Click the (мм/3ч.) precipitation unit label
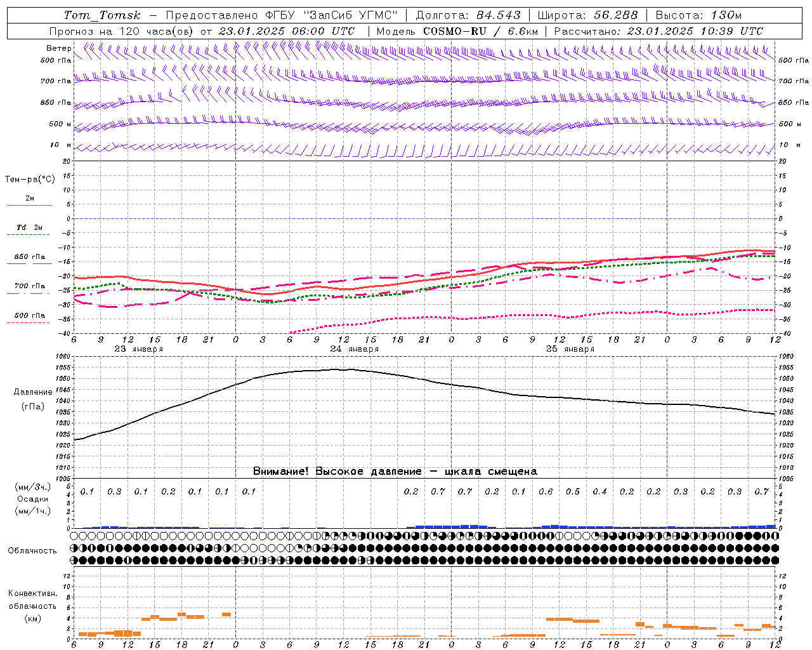The height and width of the screenshot is (650, 812). click(x=33, y=487)
